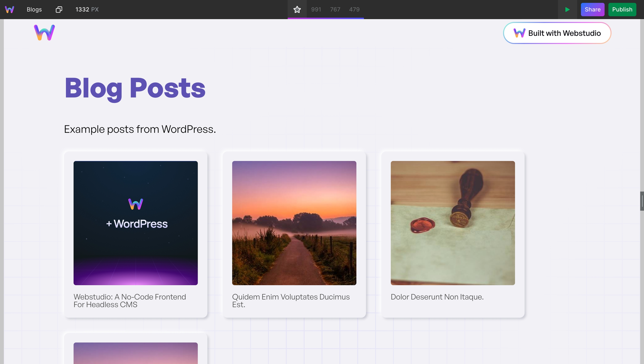Click the Webstudio logo in the top toolbar
Image resolution: width=644 pixels, height=364 pixels.
click(x=10, y=9)
